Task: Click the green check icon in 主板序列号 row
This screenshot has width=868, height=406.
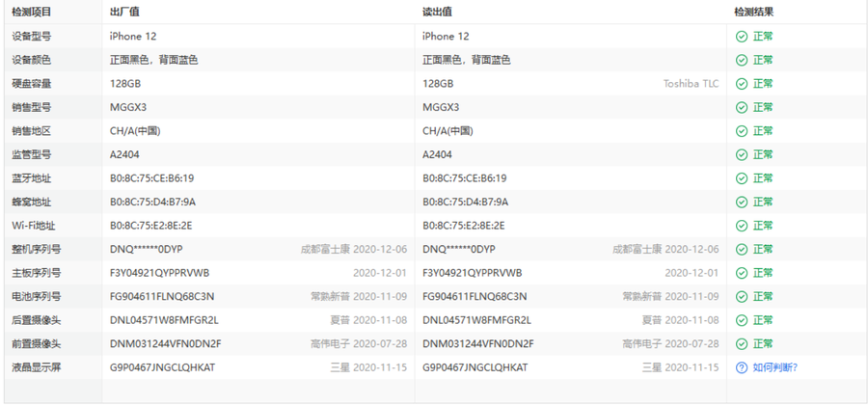Action: pos(742,273)
